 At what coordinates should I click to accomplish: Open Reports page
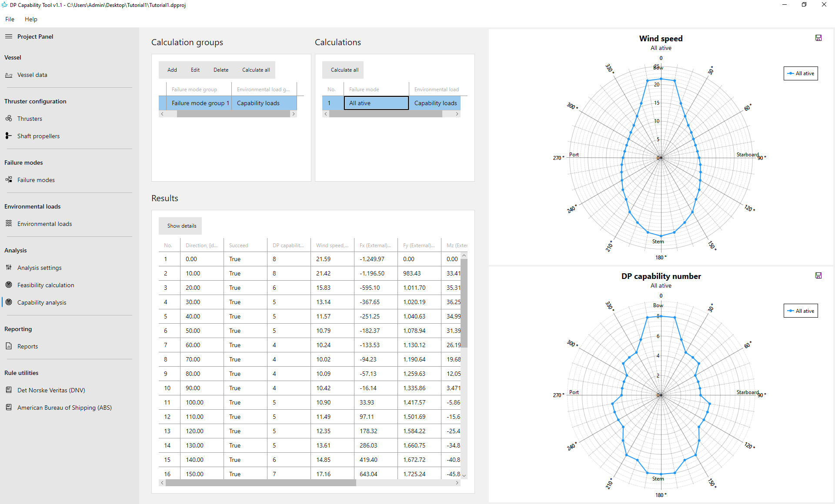click(27, 346)
